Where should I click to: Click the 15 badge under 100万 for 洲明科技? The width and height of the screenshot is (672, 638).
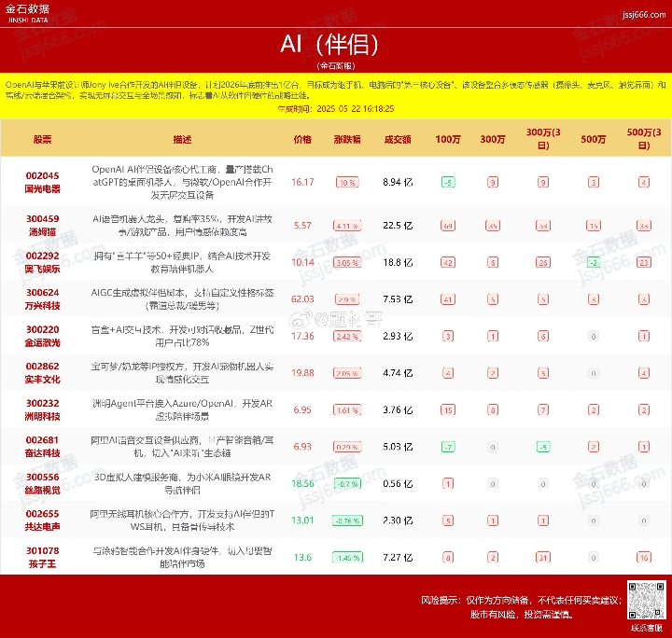(x=448, y=410)
